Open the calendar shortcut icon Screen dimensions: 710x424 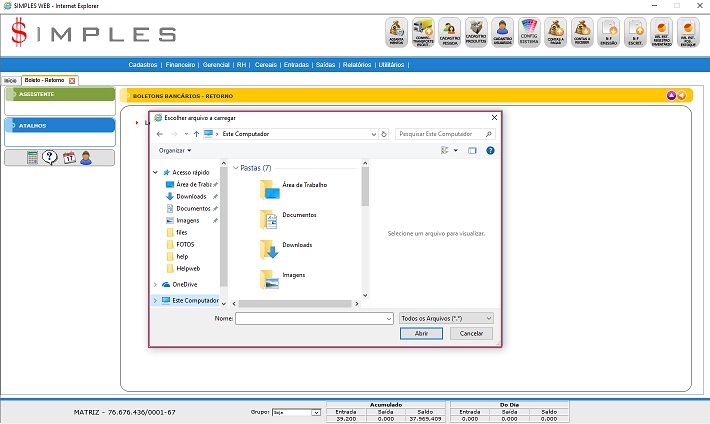point(68,157)
